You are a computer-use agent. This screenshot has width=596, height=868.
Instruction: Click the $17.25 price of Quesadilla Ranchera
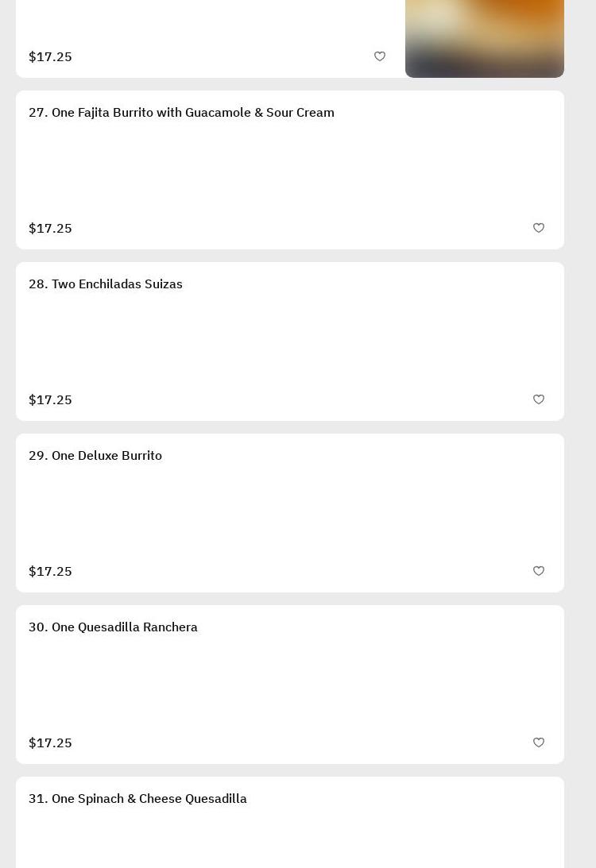50,743
